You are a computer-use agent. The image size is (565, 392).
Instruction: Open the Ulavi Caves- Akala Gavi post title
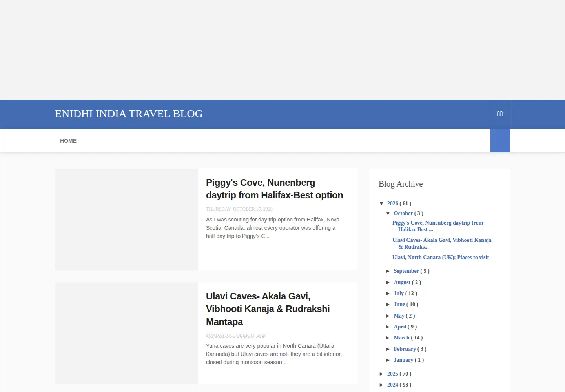(x=268, y=309)
